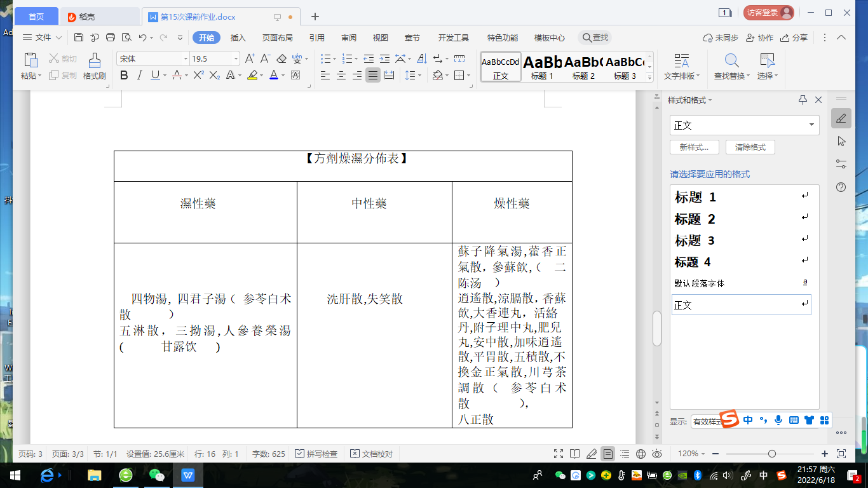This screenshot has height=488, width=868.
Task: Toggle justified alignment button
Action: pos(373,75)
